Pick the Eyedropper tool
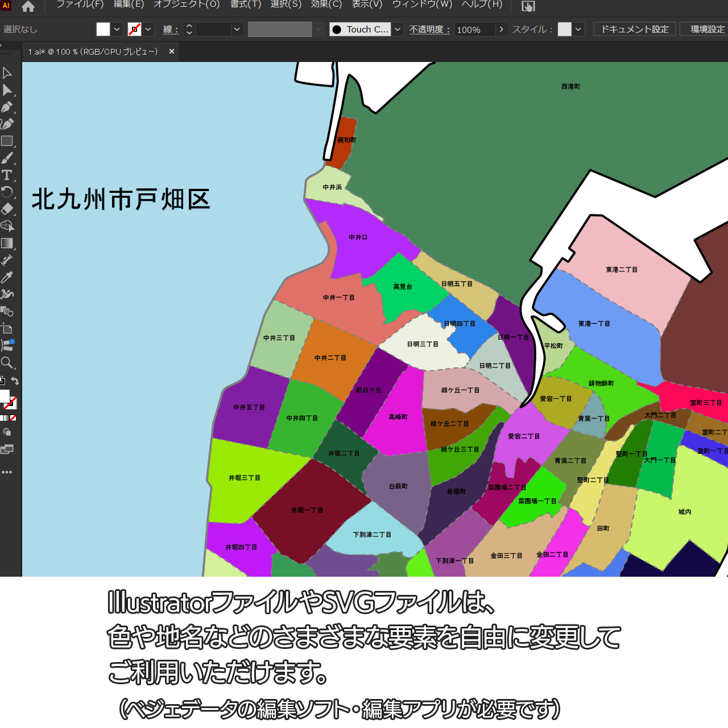Image resolution: width=728 pixels, height=728 pixels. click(x=7, y=278)
